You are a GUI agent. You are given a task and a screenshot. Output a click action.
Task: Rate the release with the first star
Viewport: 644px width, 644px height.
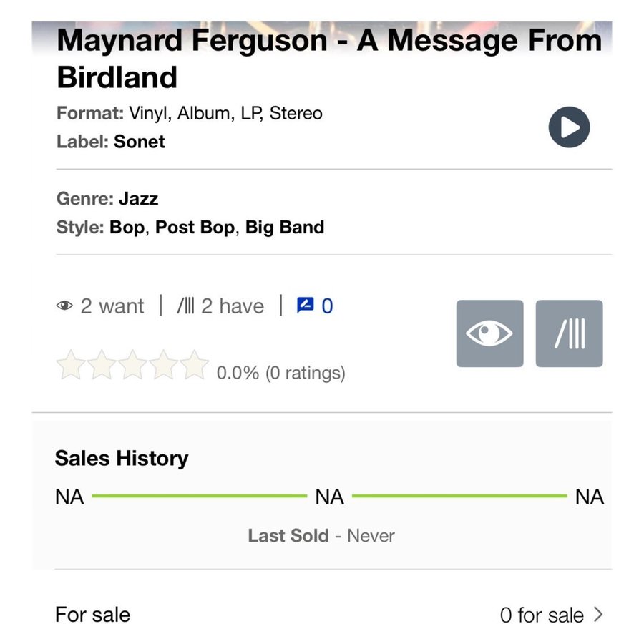pyautogui.click(x=71, y=365)
